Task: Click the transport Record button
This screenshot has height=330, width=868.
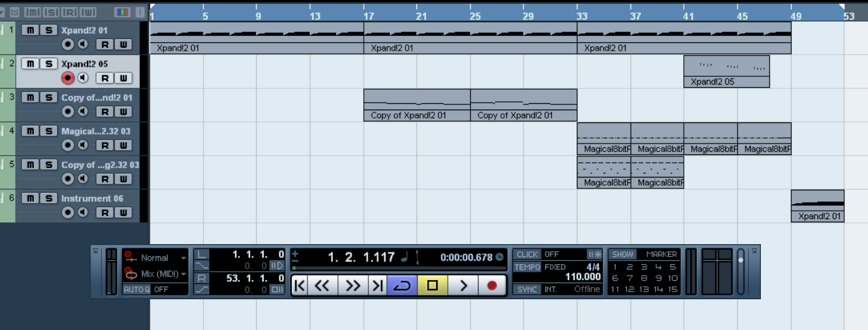Action: [492, 286]
